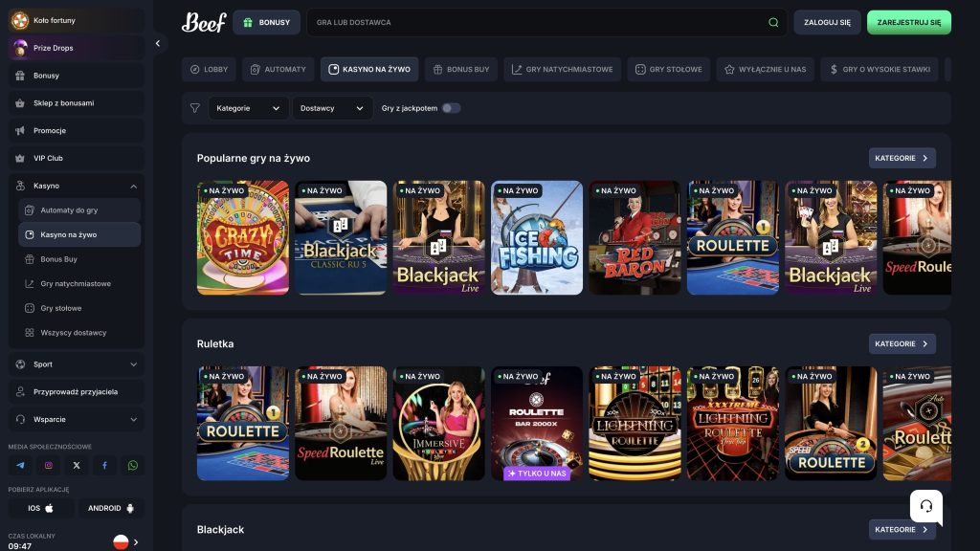Image resolution: width=980 pixels, height=551 pixels.
Task: Open the Dostawcy dropdown
Action: click(x=332, y=108)
